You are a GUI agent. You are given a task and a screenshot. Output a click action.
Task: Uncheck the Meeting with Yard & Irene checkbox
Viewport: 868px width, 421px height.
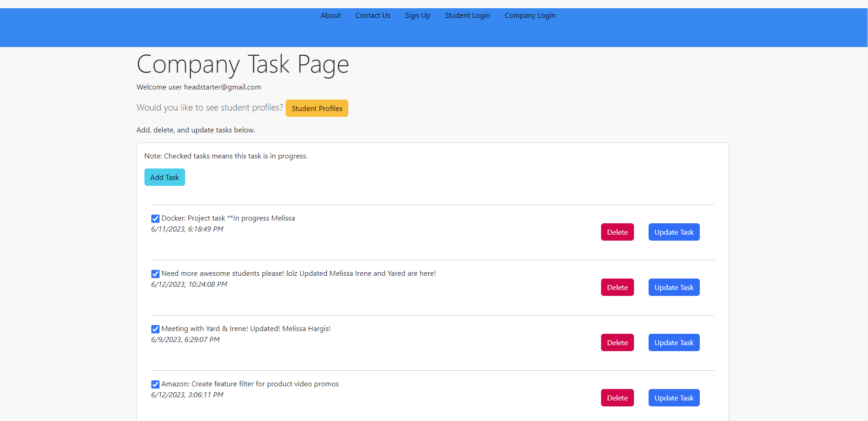point(155,329)
